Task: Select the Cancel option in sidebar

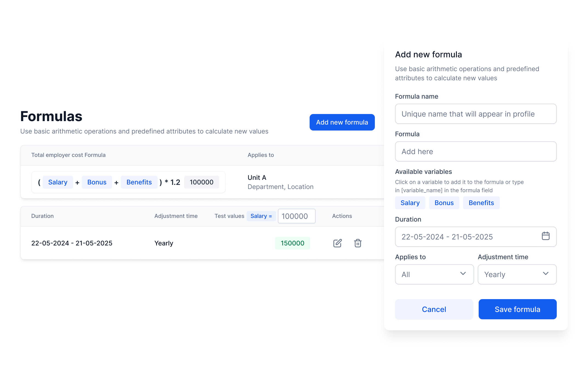Action: pyautogui.click(x=434, y=309)
